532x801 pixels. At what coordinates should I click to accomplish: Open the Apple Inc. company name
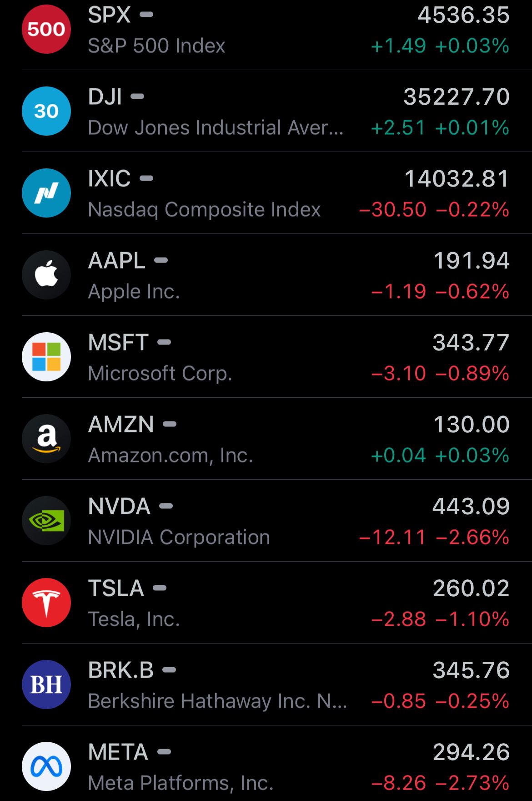pyautogui.click(x=134, y=292)
